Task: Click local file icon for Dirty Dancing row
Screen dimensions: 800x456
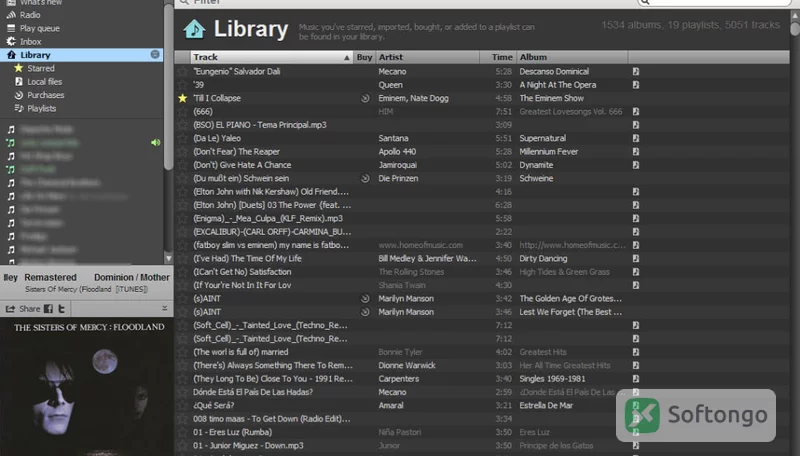Action: [636, 259]
